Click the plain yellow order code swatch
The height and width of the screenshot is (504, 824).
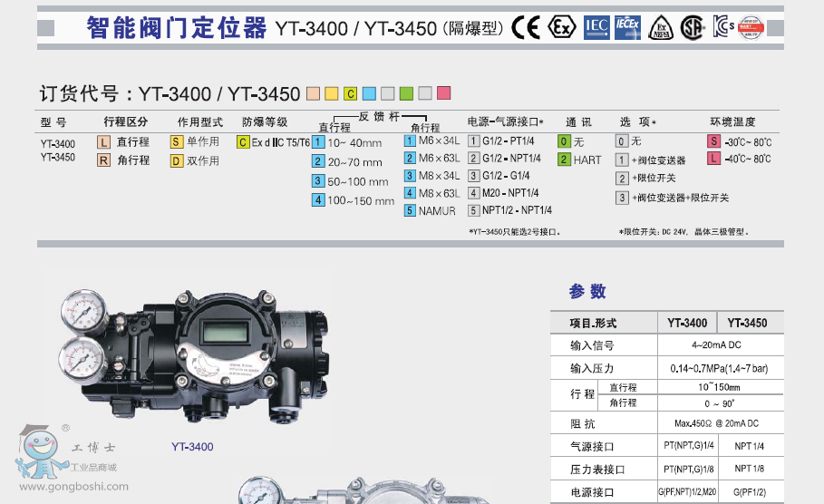(332, 93)
